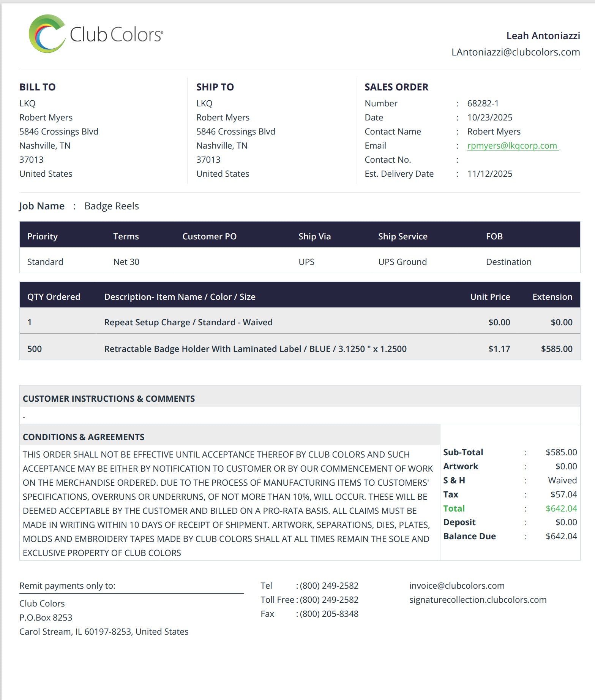Click the Customer PO column header

(209, 236)
